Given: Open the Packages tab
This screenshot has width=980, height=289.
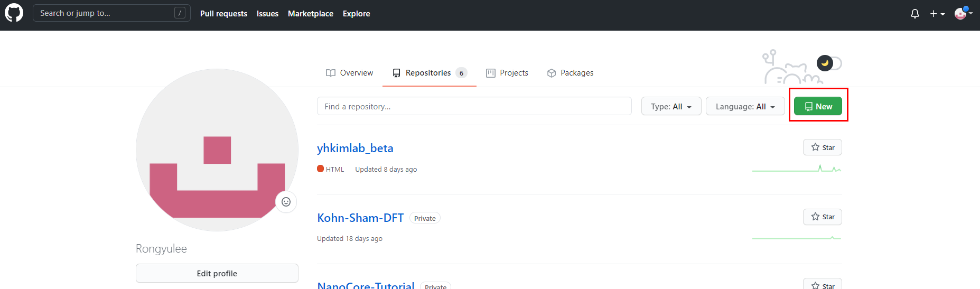Looking at the screenshot, I should pos(570,73).
